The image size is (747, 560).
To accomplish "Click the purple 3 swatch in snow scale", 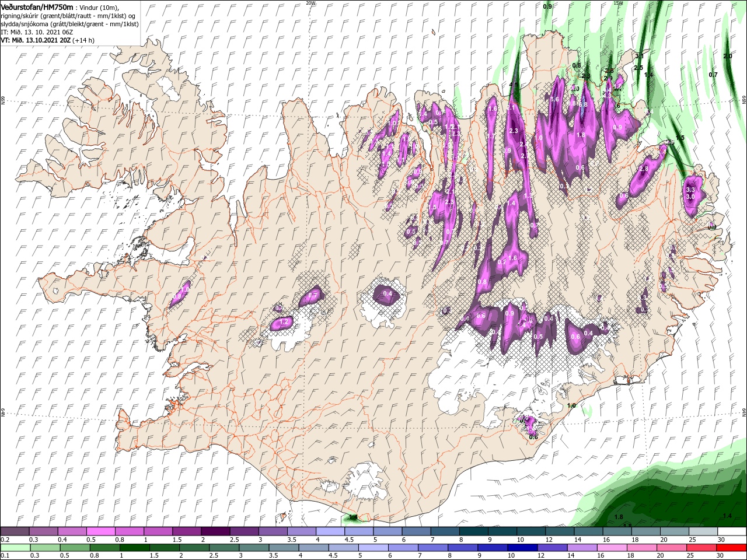I will [x=273, y=531].
